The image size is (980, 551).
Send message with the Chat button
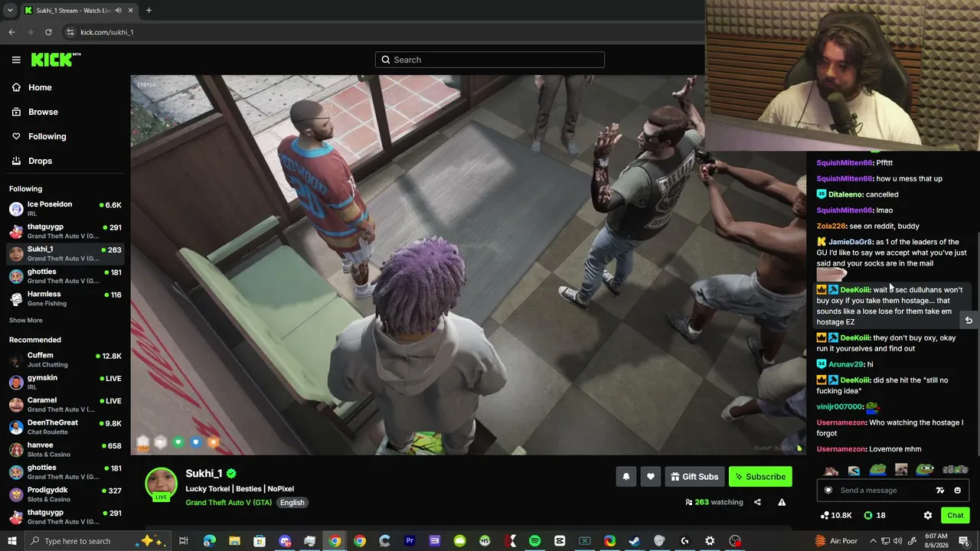(955, 515)
